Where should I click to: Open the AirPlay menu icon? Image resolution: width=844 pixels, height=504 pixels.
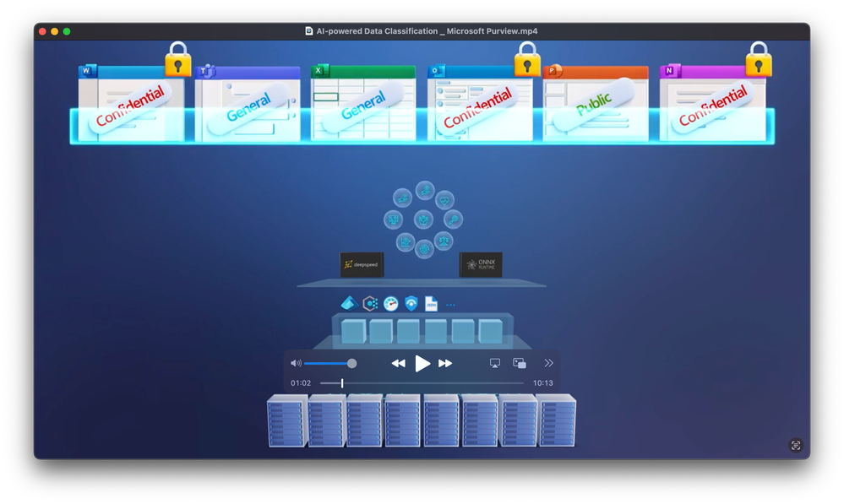[x=495, y=364]
